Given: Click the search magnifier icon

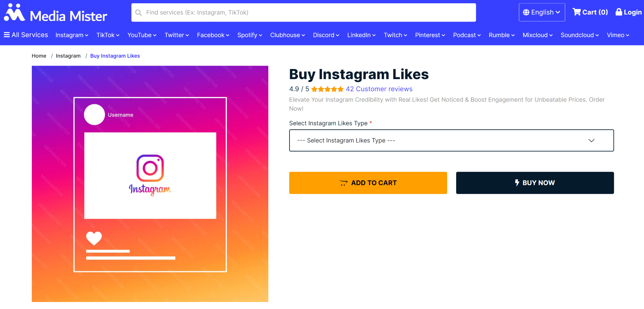Looking at the screenshot, I should [139, 13].
